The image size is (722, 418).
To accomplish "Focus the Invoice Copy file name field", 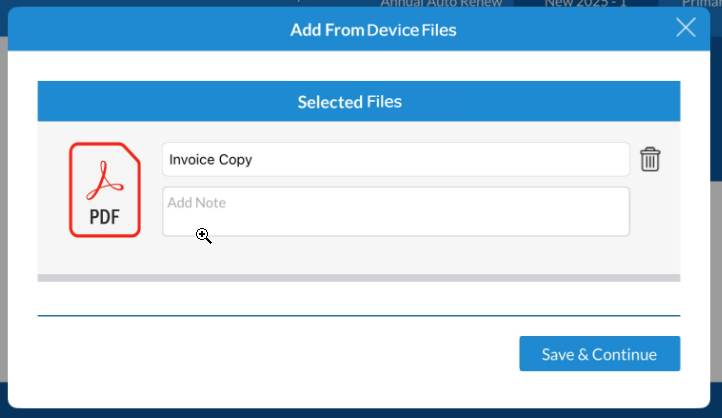I will (395, 159).
